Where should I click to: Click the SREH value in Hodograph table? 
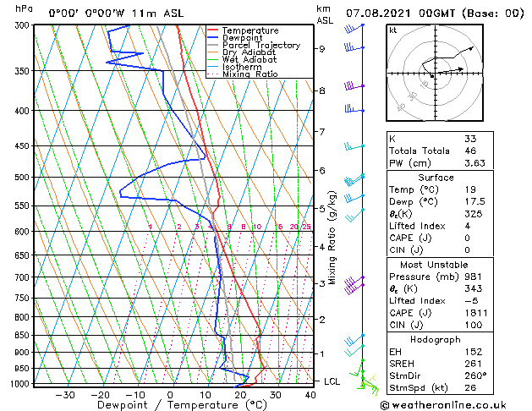(x=474, y=364)
